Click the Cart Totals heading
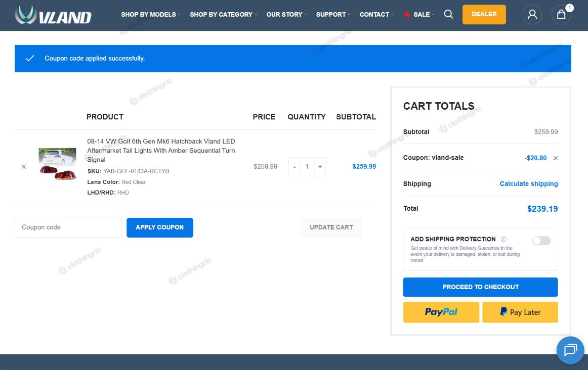 coord(439,106)
